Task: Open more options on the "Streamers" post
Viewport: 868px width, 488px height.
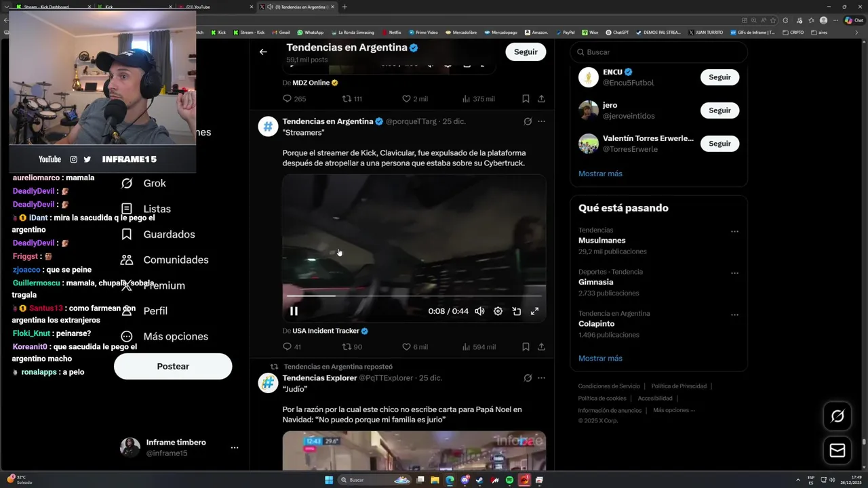Action: (541, 121)
